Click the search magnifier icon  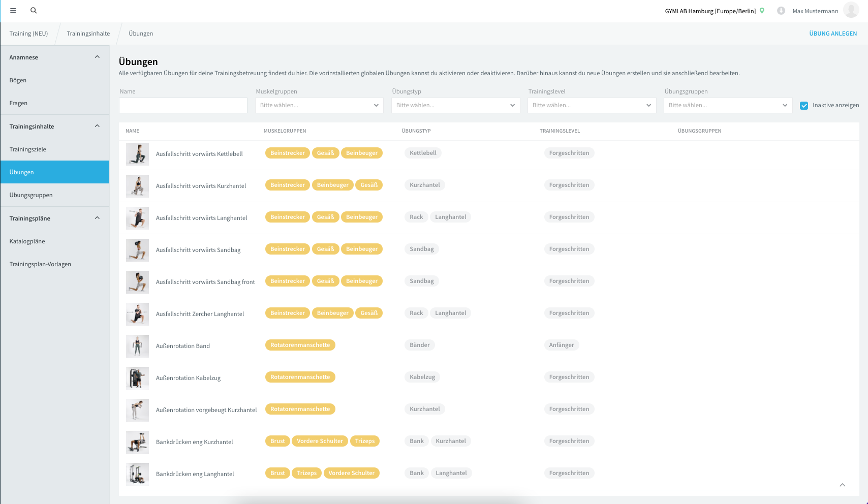(x=34, y=11)
